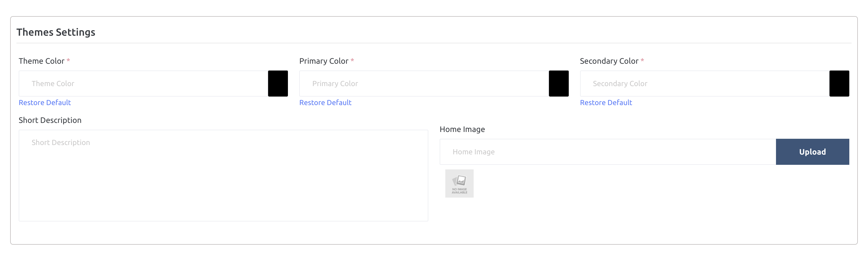Open the Theme Color black swatch picker

[278, 84]
